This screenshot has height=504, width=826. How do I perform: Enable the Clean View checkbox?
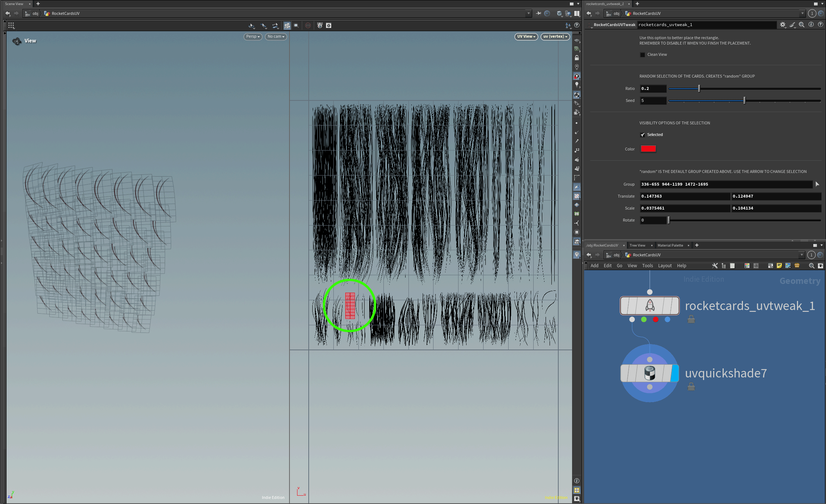pyautogui.click(x=642, y=55)
